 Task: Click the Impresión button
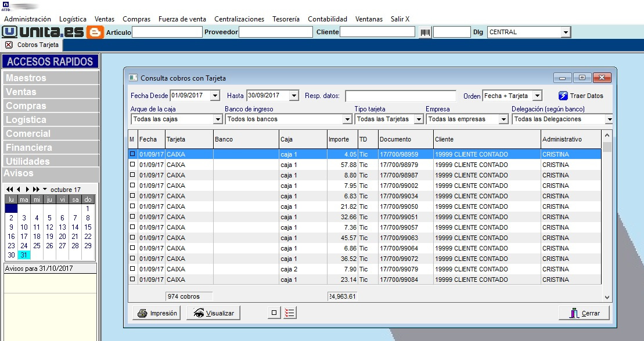(x=157, y=313)
